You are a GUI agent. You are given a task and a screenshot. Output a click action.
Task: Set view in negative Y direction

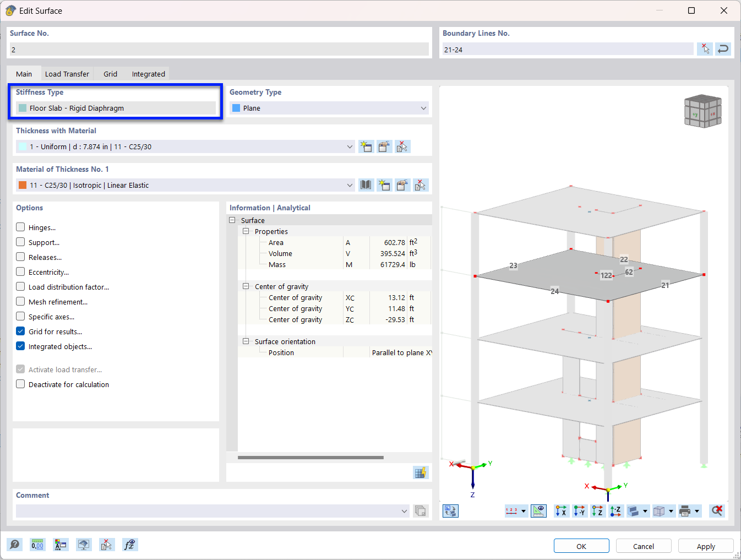(x=579, y=511)
